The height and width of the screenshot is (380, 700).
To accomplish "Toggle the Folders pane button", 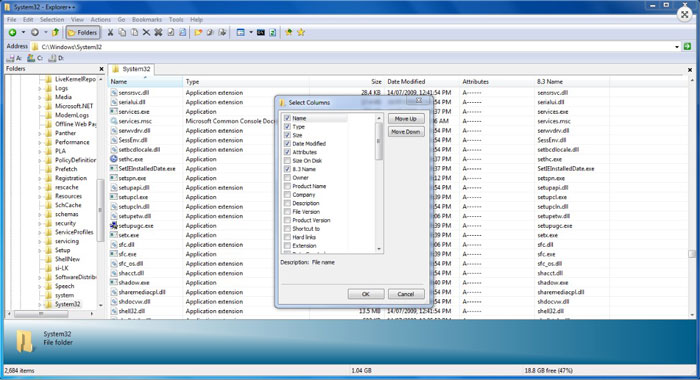I will pos(83,32).
